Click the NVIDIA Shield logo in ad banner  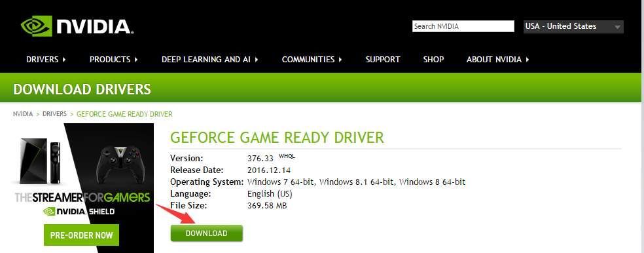click(79, 212)
